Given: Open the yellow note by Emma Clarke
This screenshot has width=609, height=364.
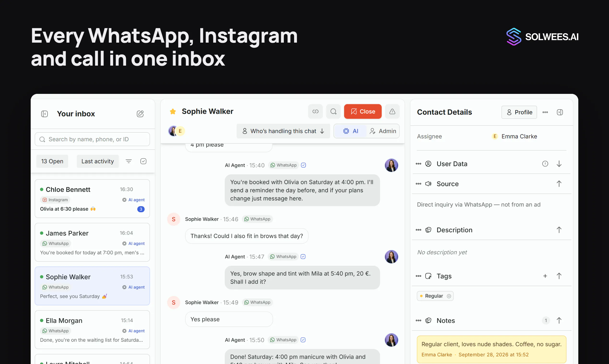Looking at the screenshot, I should (491, 349).
